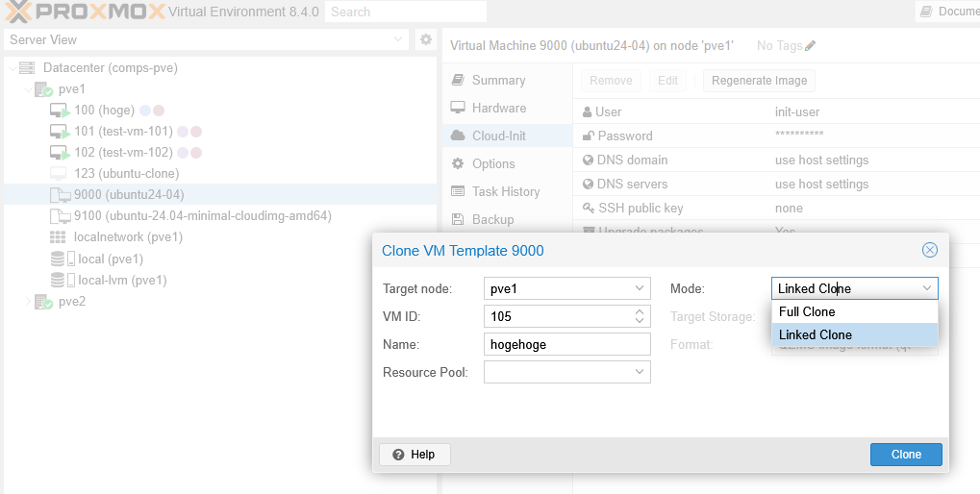
Task: Close the Clone VM Template dialog
Action: point(930,251)
